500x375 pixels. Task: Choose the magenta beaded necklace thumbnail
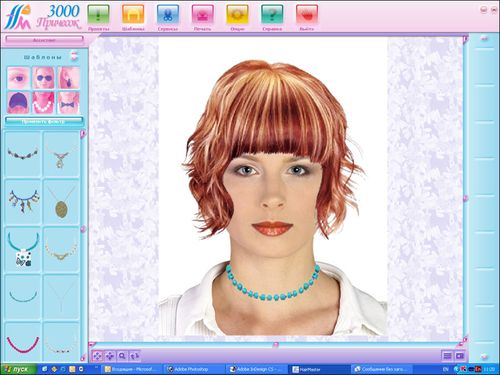(23, 342)
